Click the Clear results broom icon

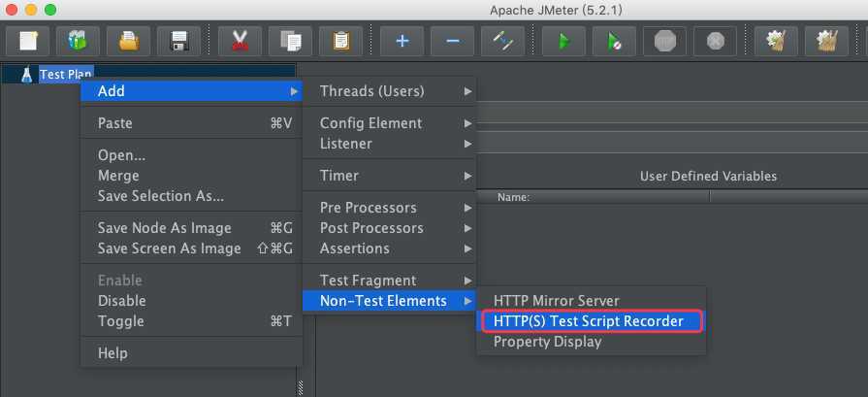point(776,41)
